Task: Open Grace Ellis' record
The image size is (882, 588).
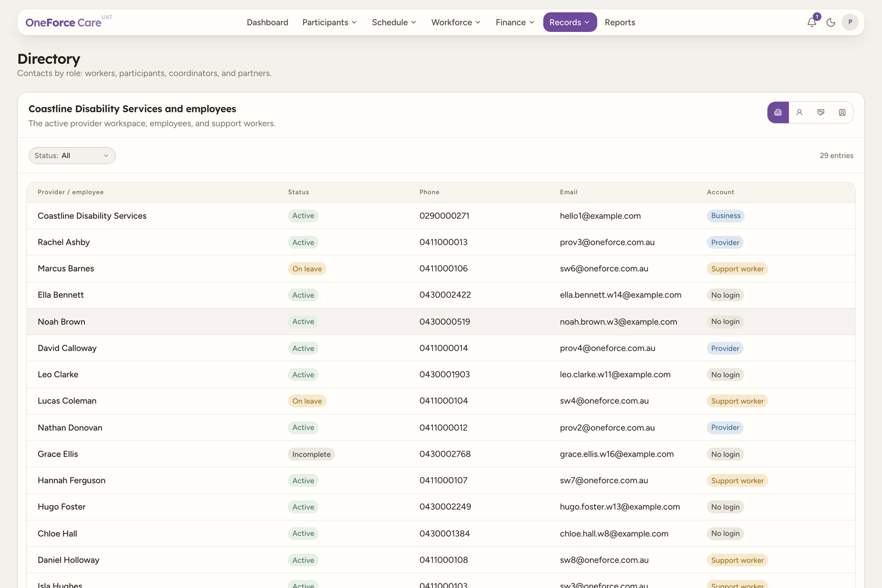Action: [441, 454]
